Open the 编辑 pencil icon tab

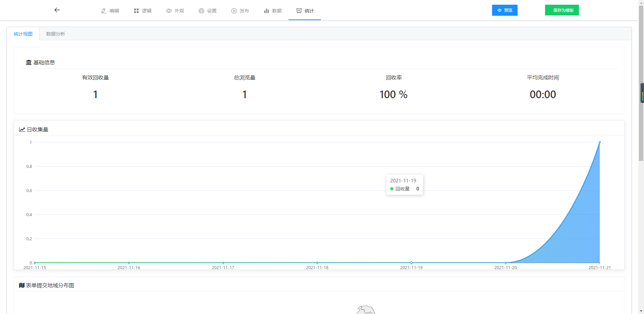coord(104,11)
